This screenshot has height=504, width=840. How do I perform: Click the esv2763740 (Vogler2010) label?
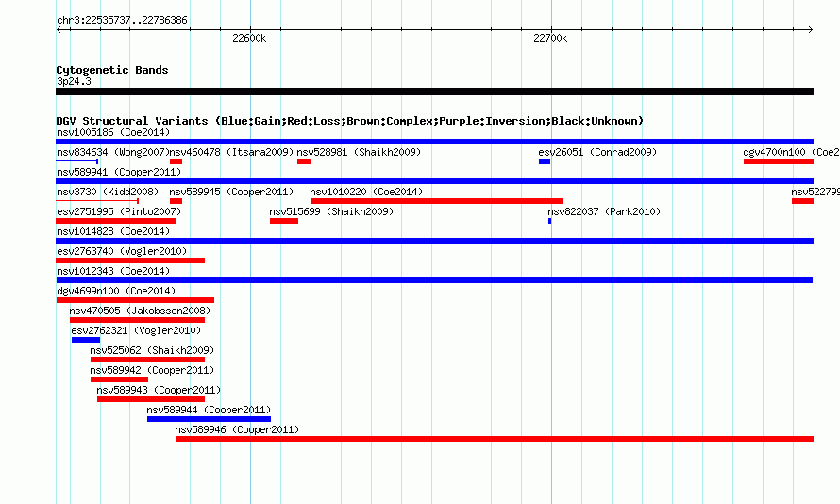pos(122,251)
